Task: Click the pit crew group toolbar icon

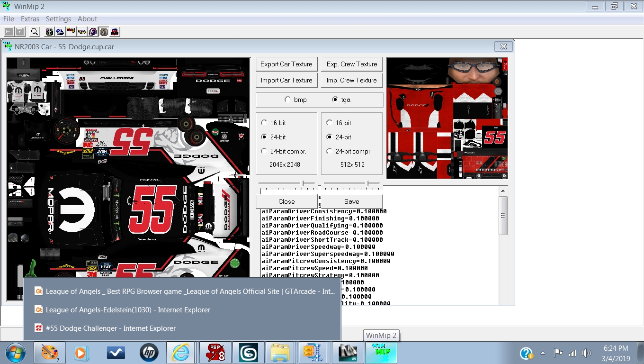Action: click(x=49, y=32)
